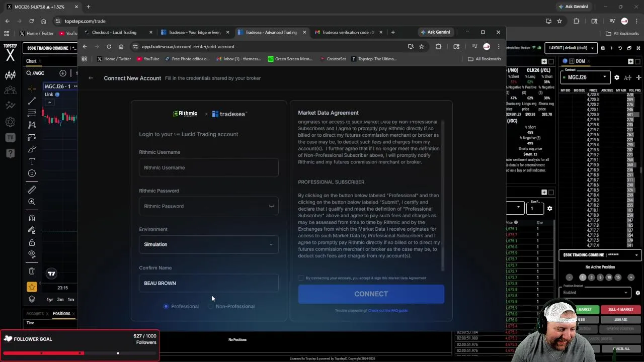Open the emoji sticker tool
This screenshot has height=362, width=644.
pos(32,173)
